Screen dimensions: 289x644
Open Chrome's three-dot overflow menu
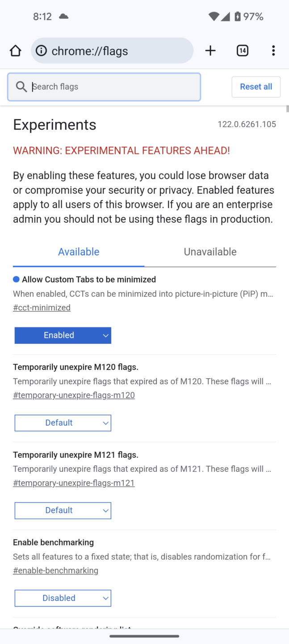pyautogui.click(x=273, y=51)
